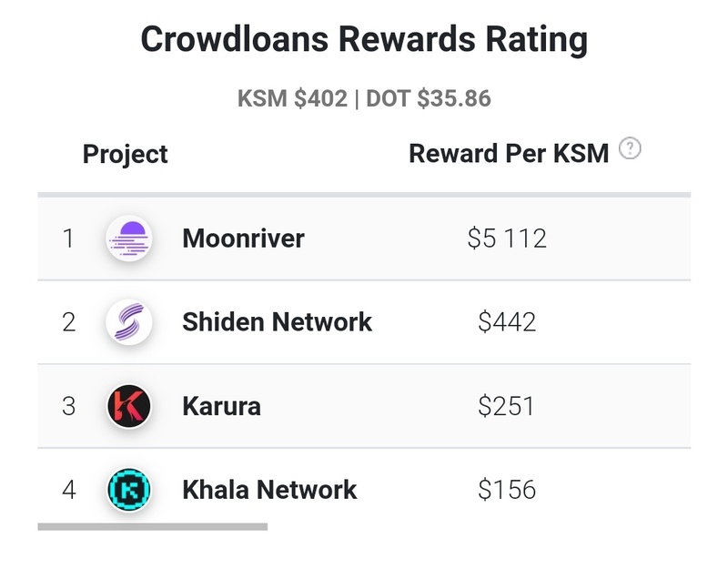The width and height of the screenshot is (728, 579).
Task: Click the Project column header
Action: [x=126, y=154]
